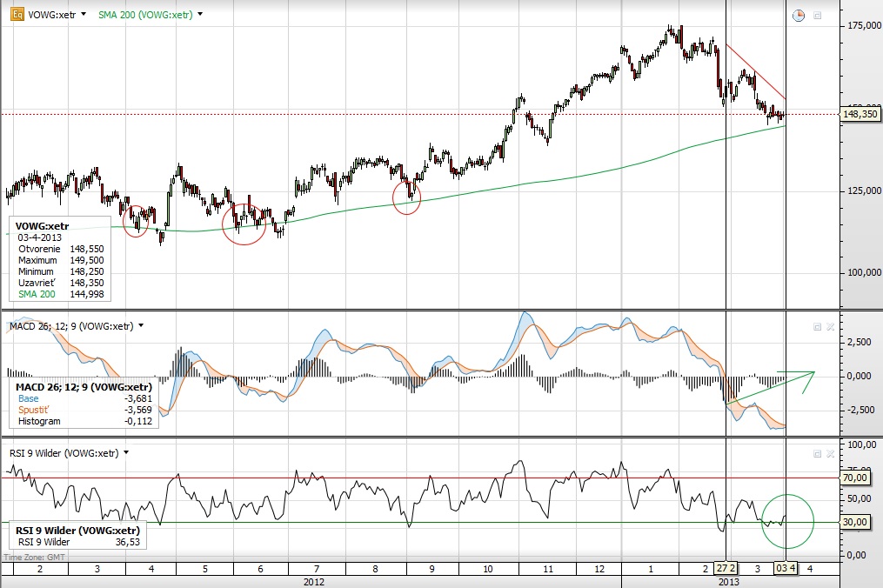The width and height of the screenshot is (883, 588).
Task: Select the 30,00 RSI oversold level label
Action: (855, 522)
